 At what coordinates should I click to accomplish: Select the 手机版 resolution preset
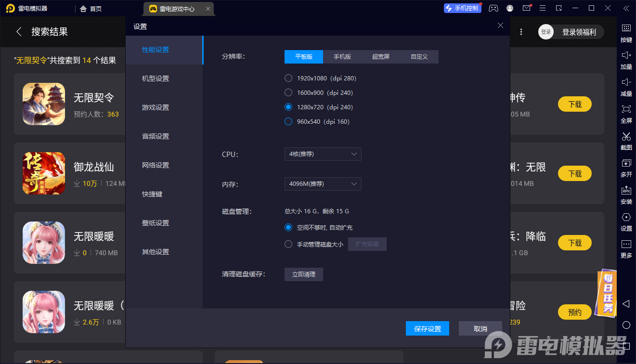342,56
